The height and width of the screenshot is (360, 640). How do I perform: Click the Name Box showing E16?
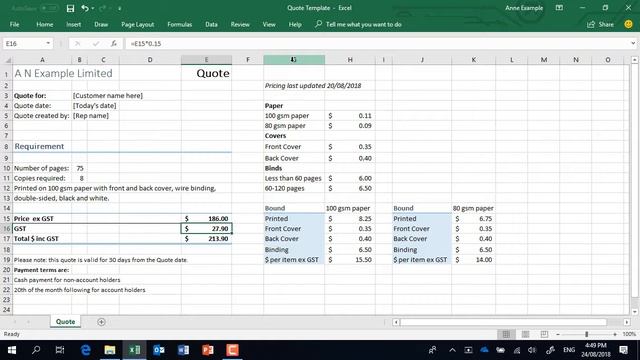(x=24, y=44)
